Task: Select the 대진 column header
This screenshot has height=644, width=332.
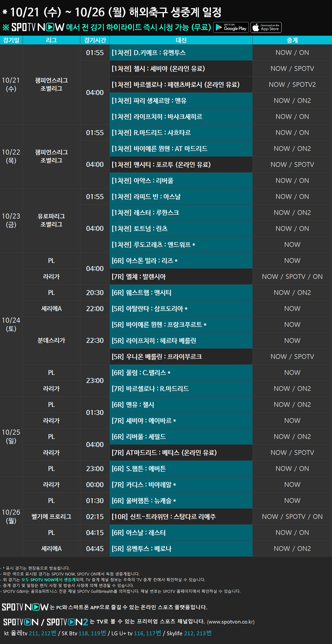Action: pos(181,40)
